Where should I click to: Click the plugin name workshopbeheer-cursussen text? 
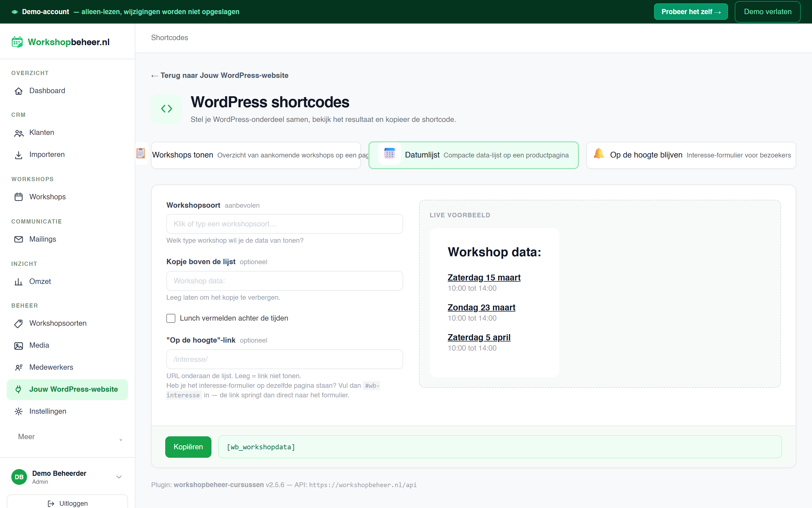(219, 485)
